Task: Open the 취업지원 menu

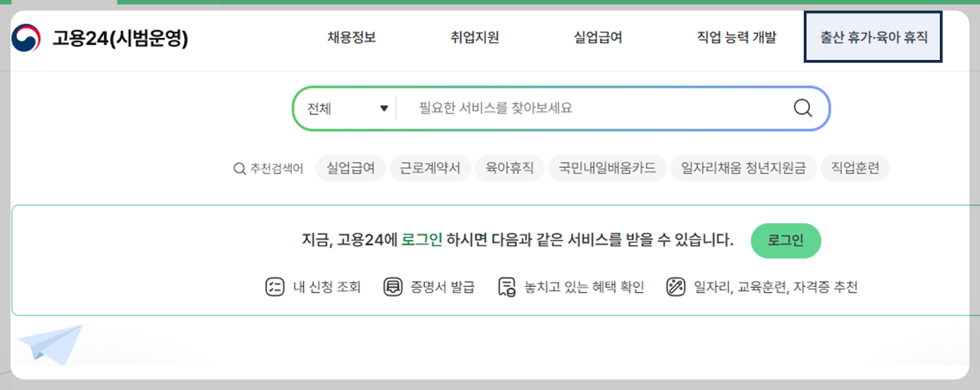Action: pos(475,38)
